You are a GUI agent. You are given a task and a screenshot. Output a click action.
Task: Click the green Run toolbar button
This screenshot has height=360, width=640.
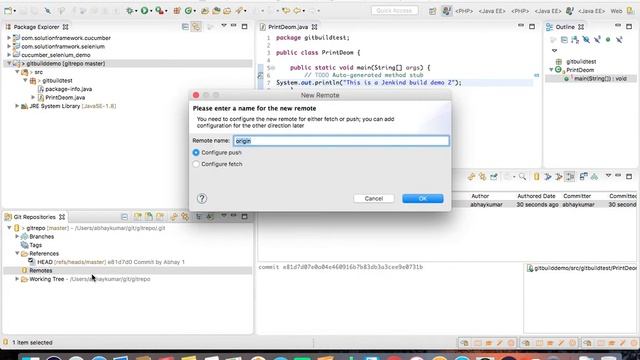click(144, 11)
